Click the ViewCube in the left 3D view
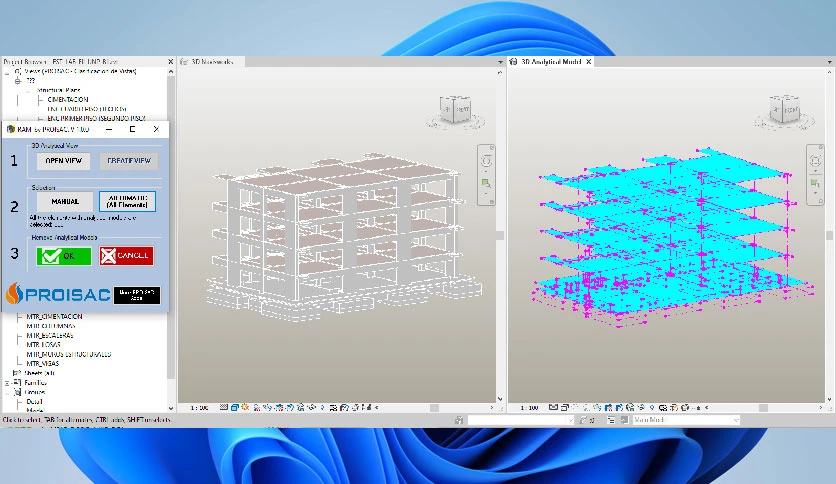 (x=455, y=110)
